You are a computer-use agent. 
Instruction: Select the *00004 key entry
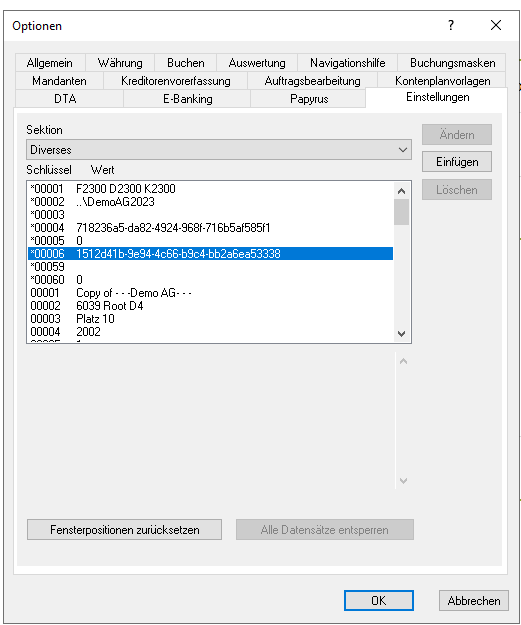click(x=210, y=228)
